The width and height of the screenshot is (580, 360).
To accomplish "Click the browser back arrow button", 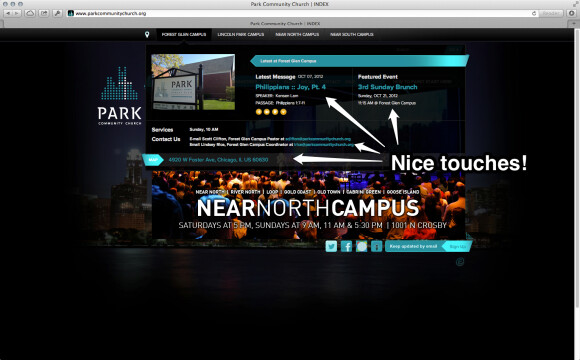I will click(x=8, y=13).
